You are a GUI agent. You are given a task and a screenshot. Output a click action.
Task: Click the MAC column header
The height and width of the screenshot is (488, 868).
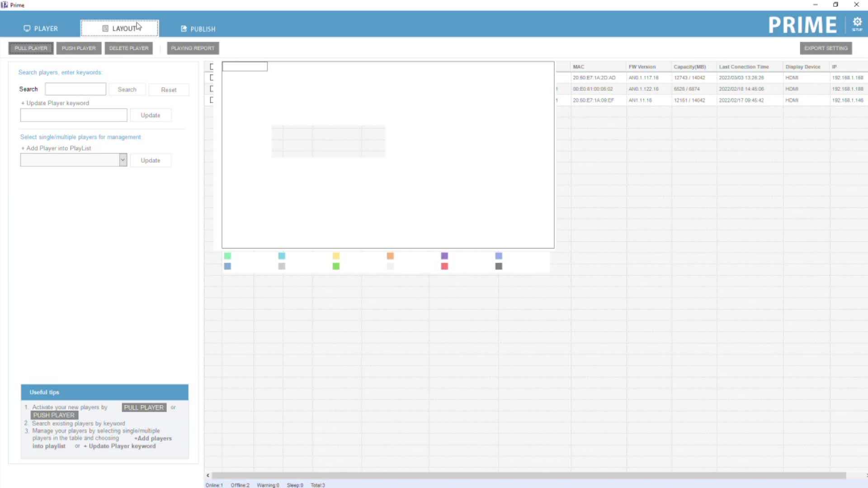click(599, 67)
